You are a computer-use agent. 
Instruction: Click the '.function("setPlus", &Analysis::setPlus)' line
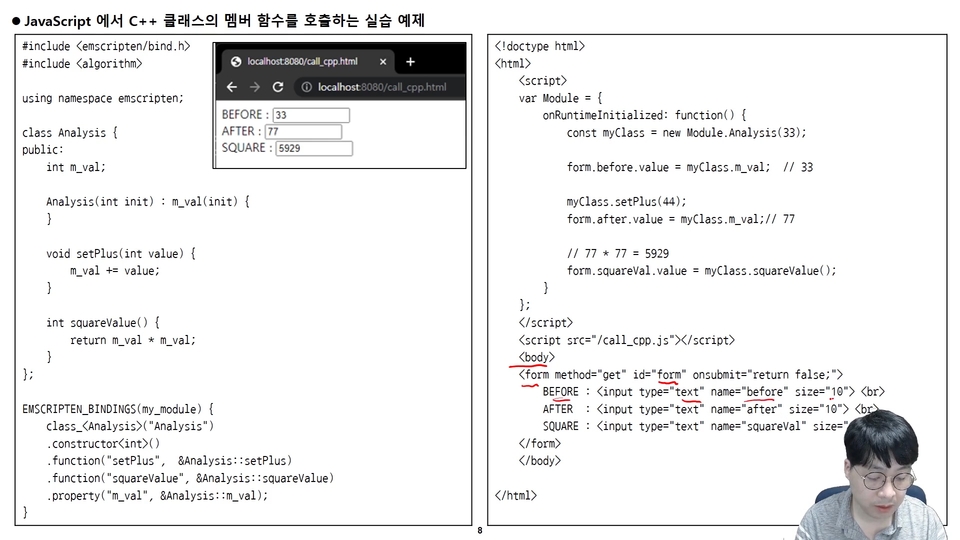169,460
